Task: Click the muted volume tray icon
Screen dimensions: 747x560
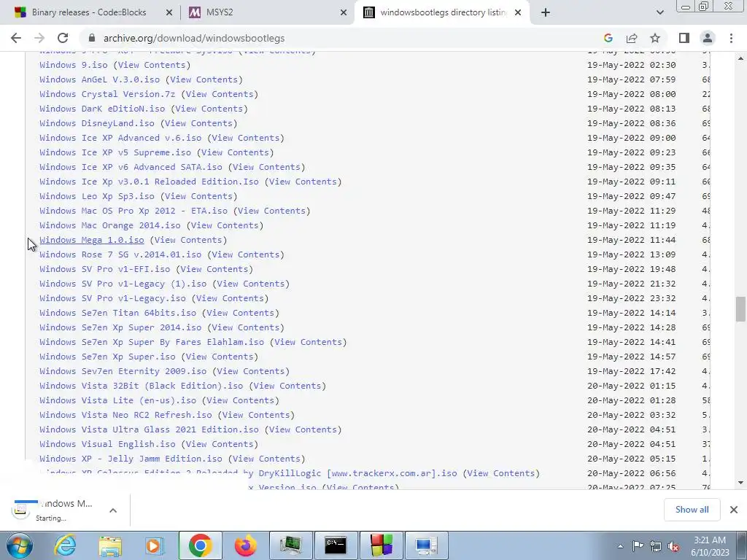Action: click(673, 546)
